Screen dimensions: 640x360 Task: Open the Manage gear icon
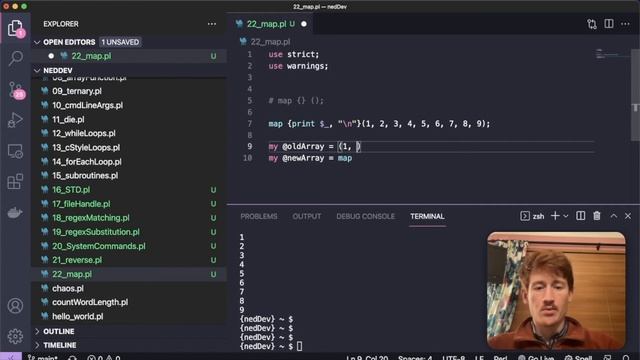[x=15, y=336]
